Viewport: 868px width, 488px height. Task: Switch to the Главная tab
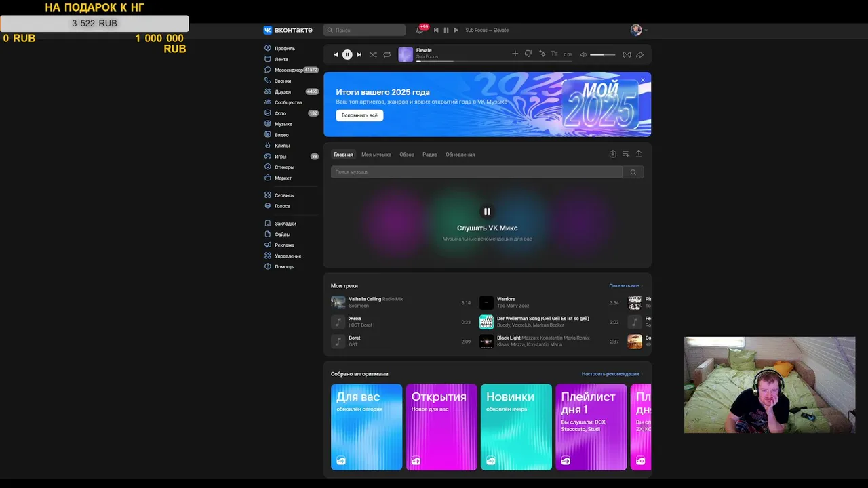point(343,155)
